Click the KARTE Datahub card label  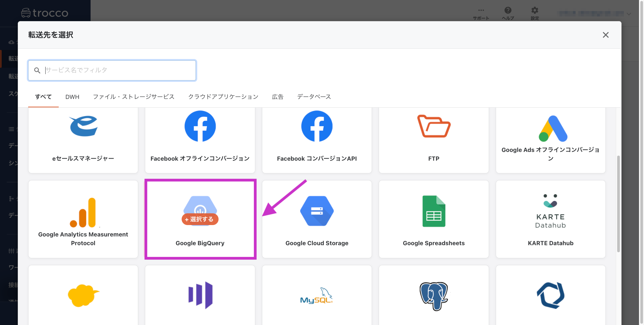tap(550, 243)
